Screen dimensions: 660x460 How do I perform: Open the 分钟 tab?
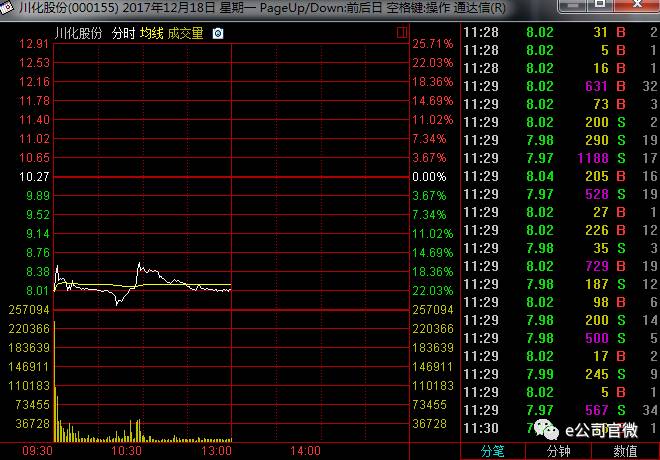tap(558, 451)
